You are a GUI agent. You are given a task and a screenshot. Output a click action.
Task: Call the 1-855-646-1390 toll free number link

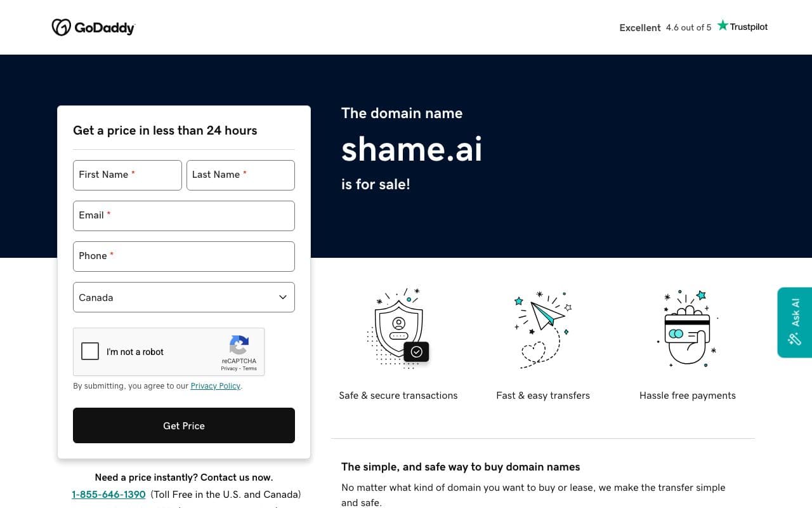coord(108,494)
